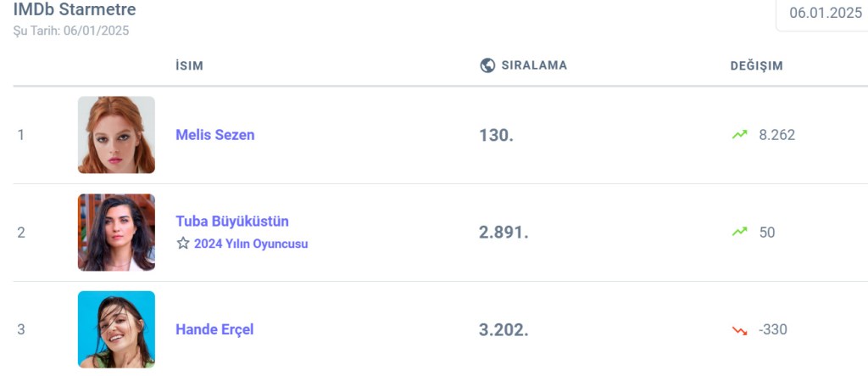Image resolution: width=868 pixels, height=376 pixels.
Task: Click Hande Erçel's change value -330
Action: pos(773,329)
